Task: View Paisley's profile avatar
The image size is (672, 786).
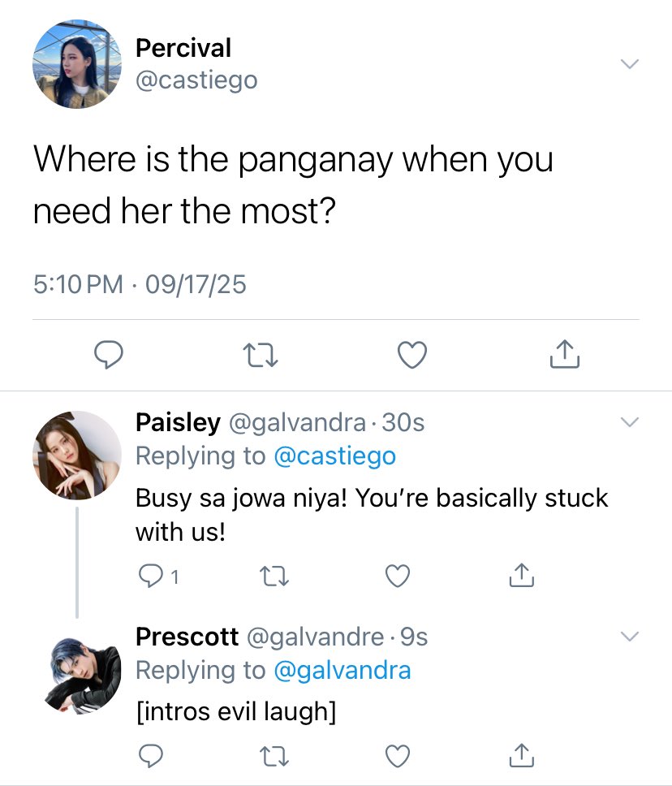Action: pyautogui.click(x=76, y=456)
